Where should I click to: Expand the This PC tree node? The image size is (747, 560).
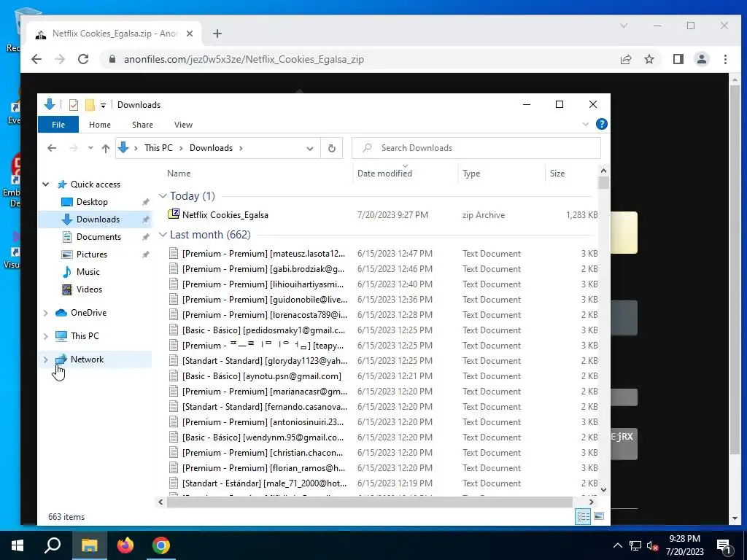[46, 336]
